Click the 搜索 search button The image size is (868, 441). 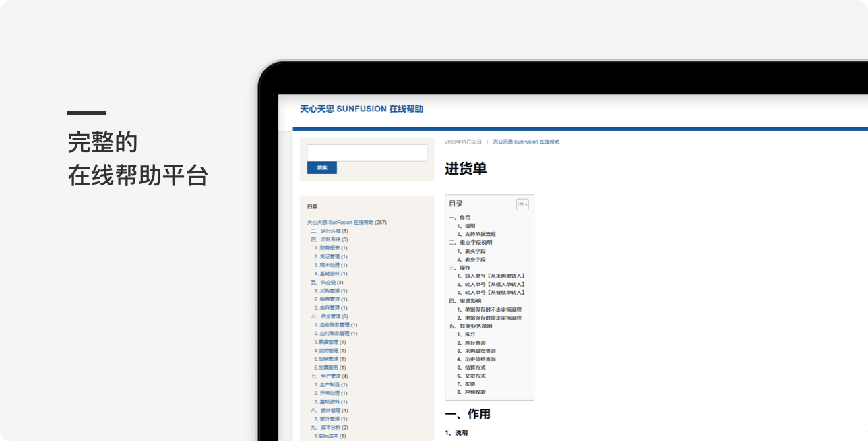(322, 168)
